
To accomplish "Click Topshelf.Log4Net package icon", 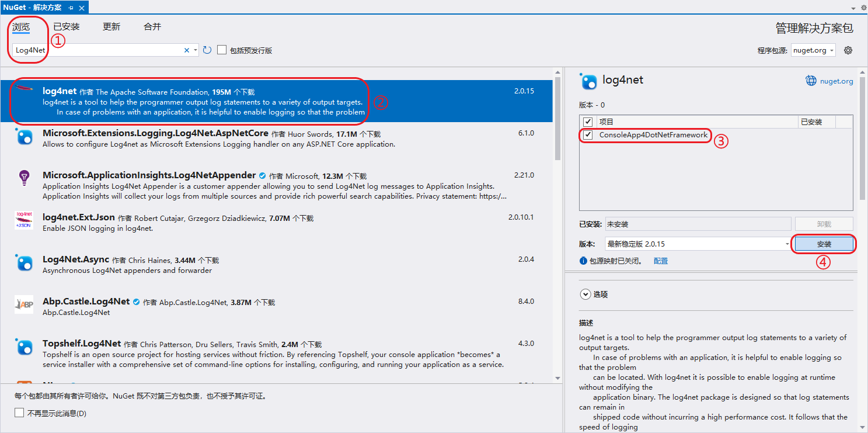I will click(x=24, y=347).
